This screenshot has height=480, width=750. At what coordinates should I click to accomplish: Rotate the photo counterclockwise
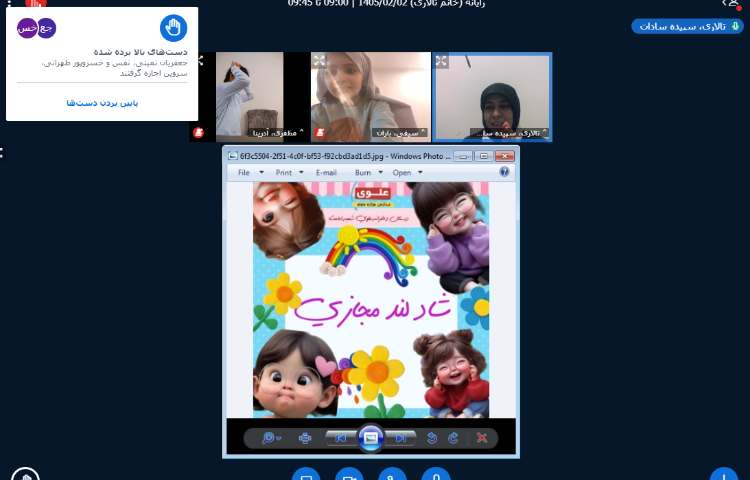(x=432, y=438)
